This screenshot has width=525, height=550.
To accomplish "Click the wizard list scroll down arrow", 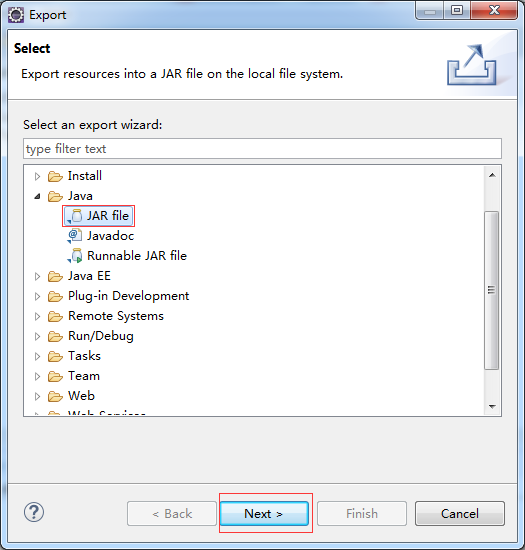I will click(x=492, y=407).
